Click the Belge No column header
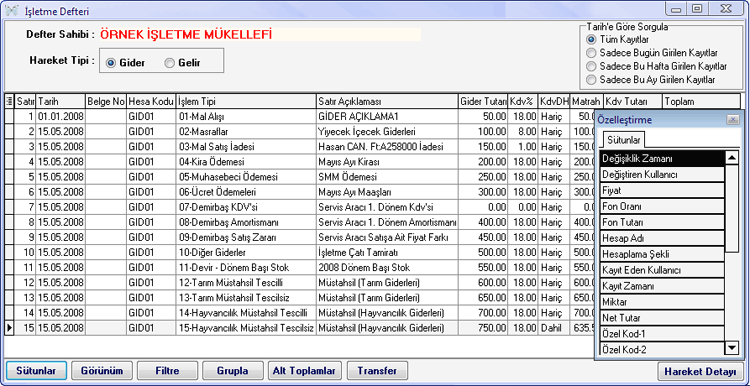 point(106,101)
